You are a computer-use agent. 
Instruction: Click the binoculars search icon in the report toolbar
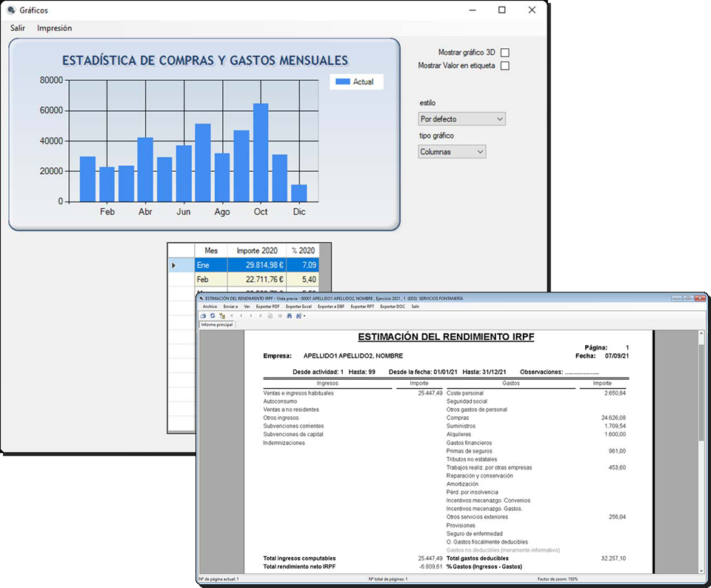coord(290,315)
